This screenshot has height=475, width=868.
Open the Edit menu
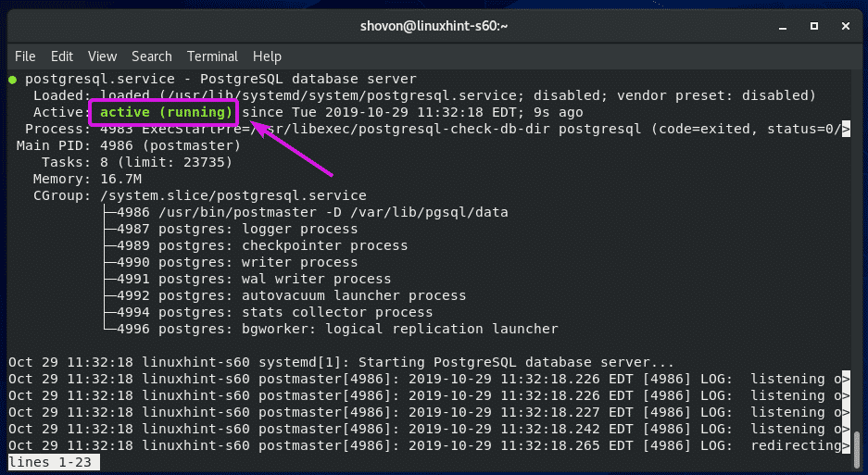pyautogui.click(x=62, y=56)
